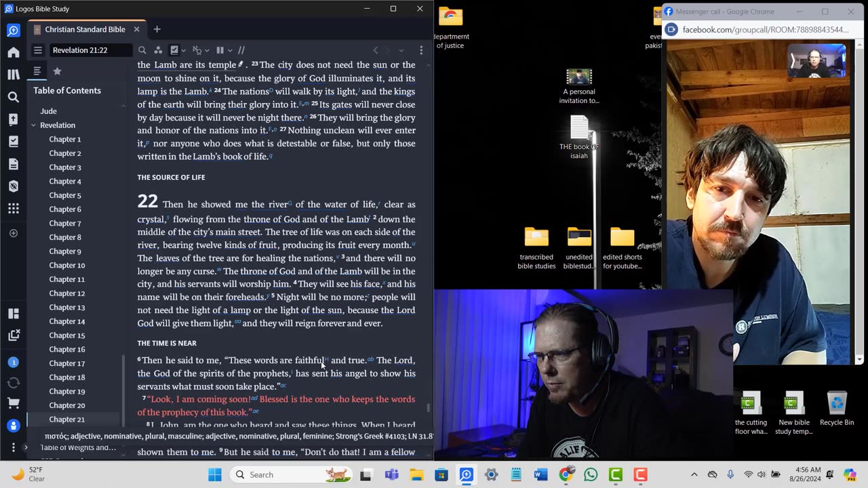
Task: Open a new tab with plus button
Action: tap(157, 29)
